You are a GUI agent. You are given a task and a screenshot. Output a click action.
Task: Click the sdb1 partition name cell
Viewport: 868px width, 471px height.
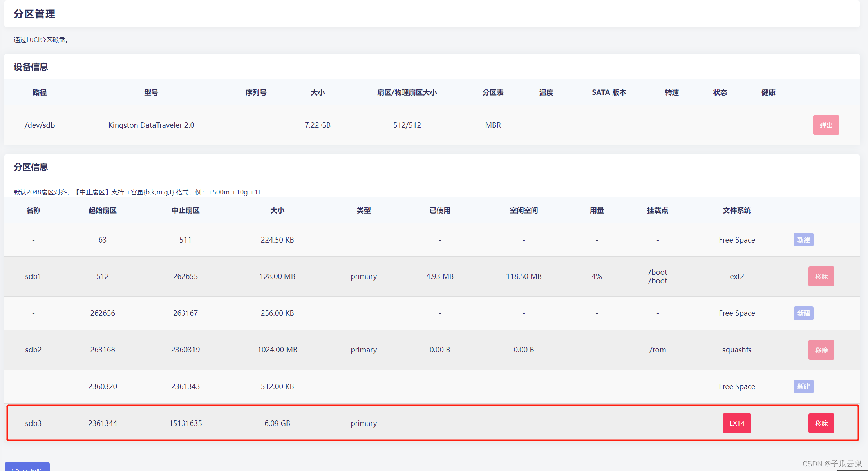click(33, 276)
